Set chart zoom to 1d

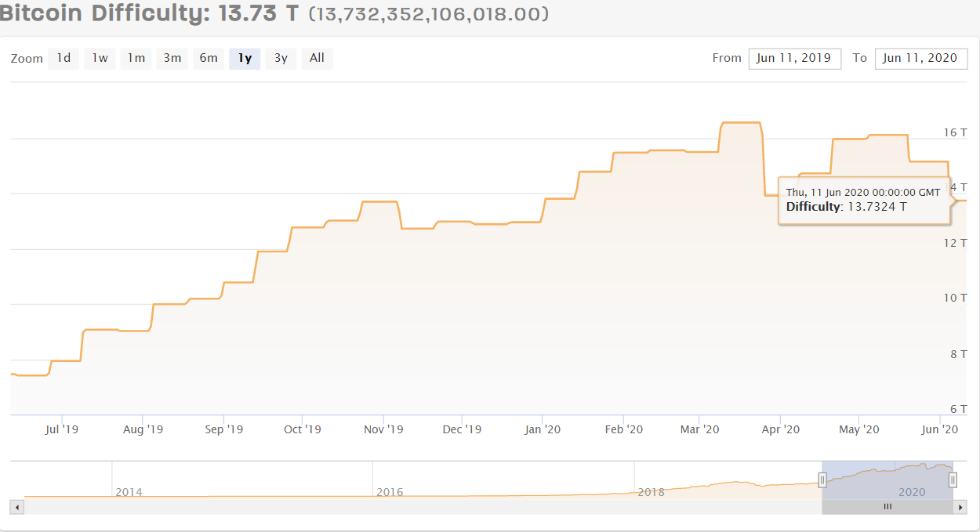tap(64, 59)
